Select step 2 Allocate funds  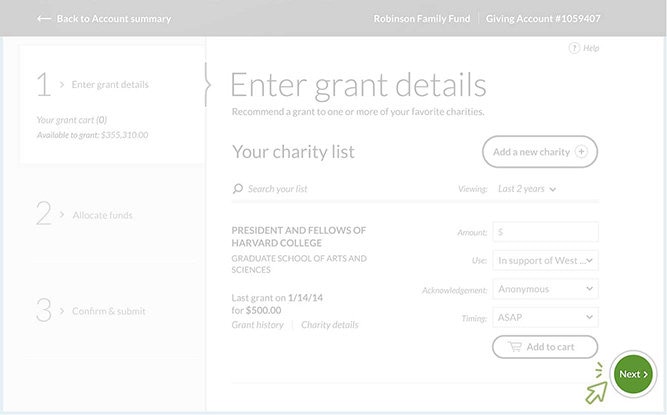point(84,214)
